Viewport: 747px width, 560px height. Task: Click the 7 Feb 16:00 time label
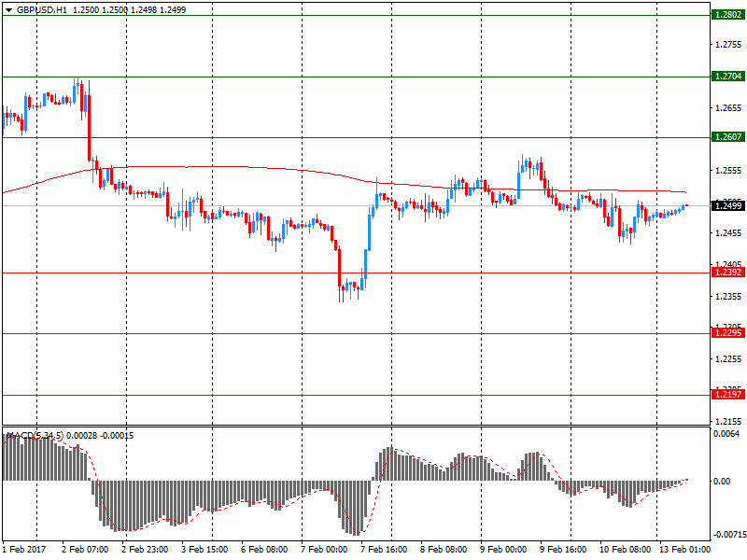pos(384,550)
